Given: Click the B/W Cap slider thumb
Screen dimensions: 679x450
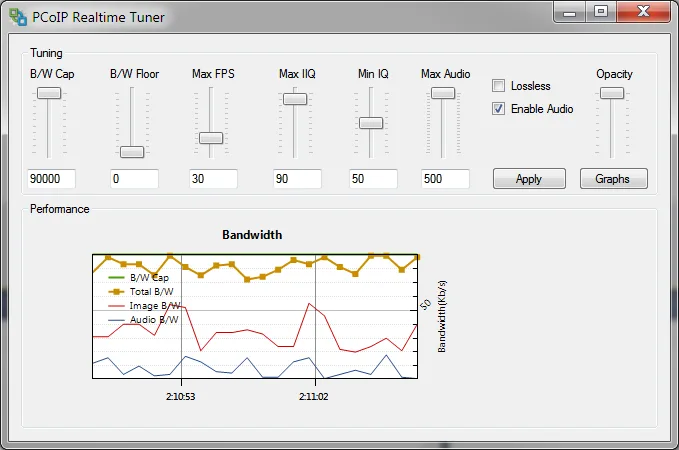Looking at the screenshot, I should pyautogui.click(x=49, y=93).
